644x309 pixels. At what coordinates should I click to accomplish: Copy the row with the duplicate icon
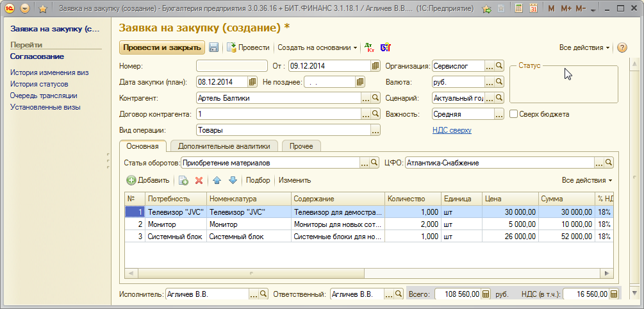(x=183, y=181)
